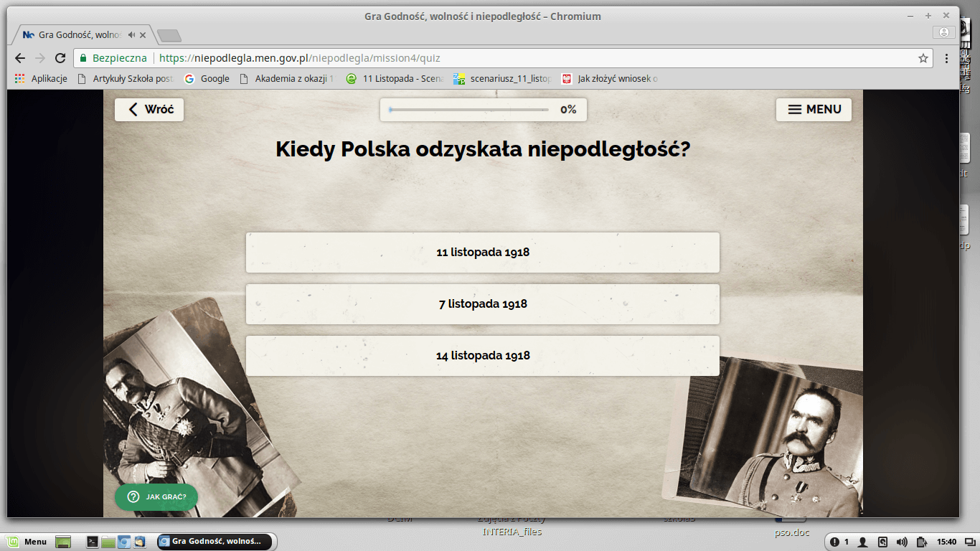Reload the page with the refresh icon
Viewport: 980px width, 551px height.
point(60,58)
